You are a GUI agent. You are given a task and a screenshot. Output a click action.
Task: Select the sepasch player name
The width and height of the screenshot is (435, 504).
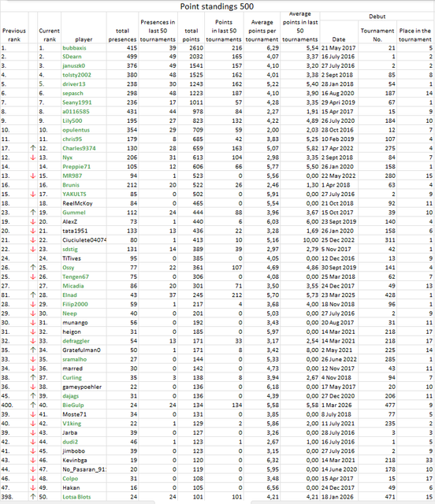(x=72, y=93)
